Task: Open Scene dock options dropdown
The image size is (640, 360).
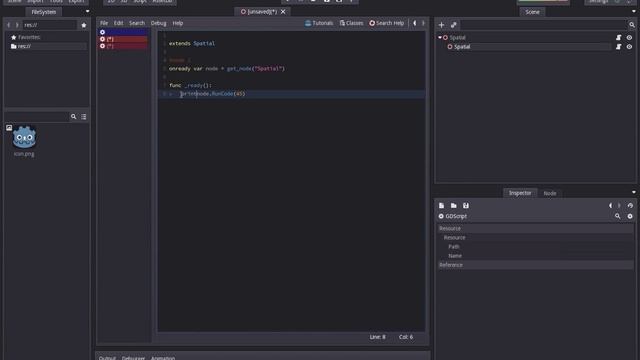Action: 633,11
